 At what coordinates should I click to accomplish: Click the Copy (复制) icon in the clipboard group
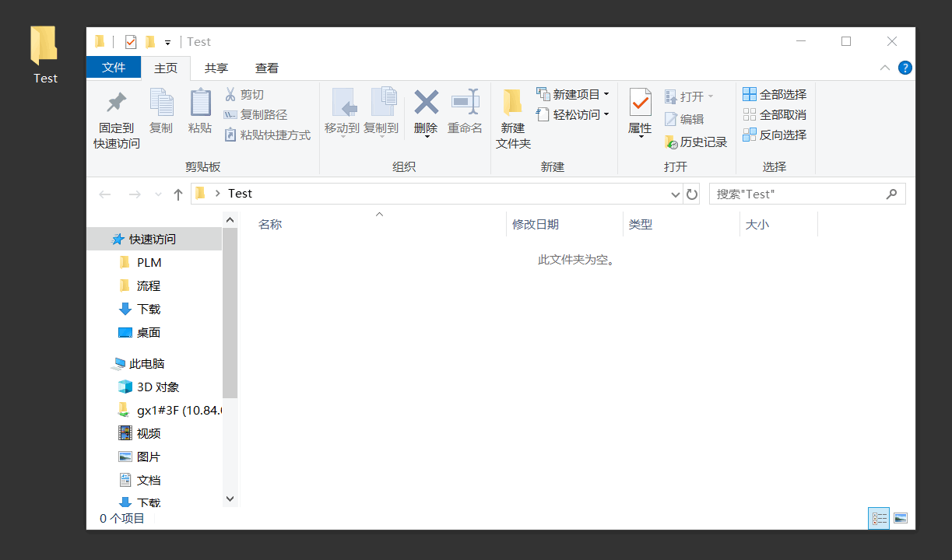pyautogui.click(x=161, y=102)
